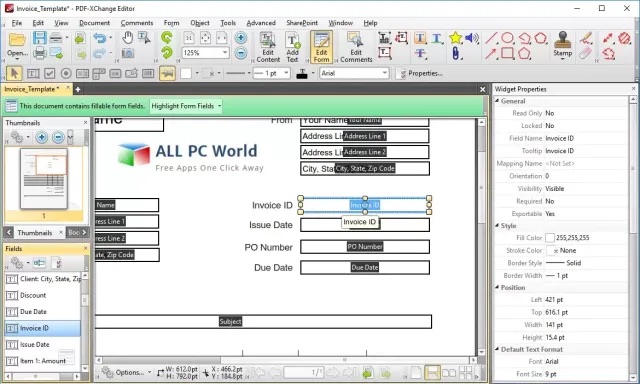The height and width of the screenshot is (384, 640).
Task: Click the black text color swatch
Action: pyautogui.click(x=302, y=74)
